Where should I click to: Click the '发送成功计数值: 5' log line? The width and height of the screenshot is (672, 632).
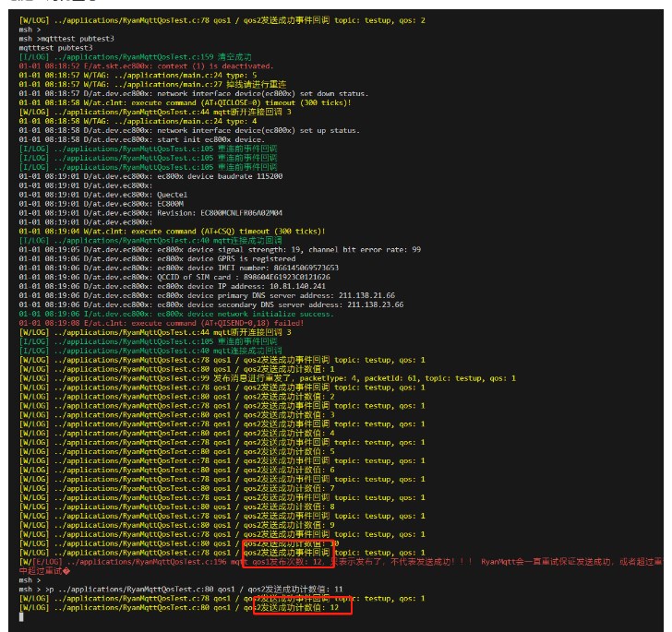click(177, 451)
